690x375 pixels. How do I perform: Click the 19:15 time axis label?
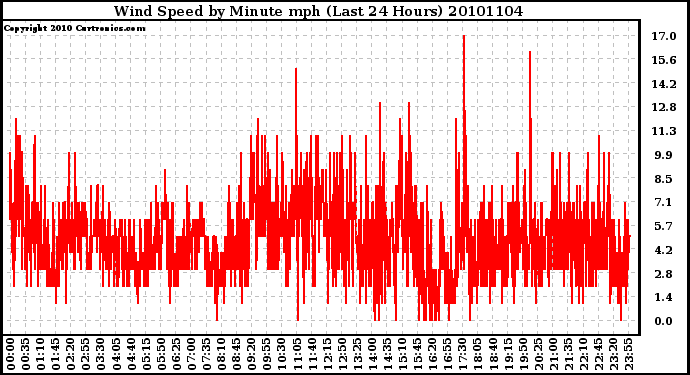coord(509,355)
